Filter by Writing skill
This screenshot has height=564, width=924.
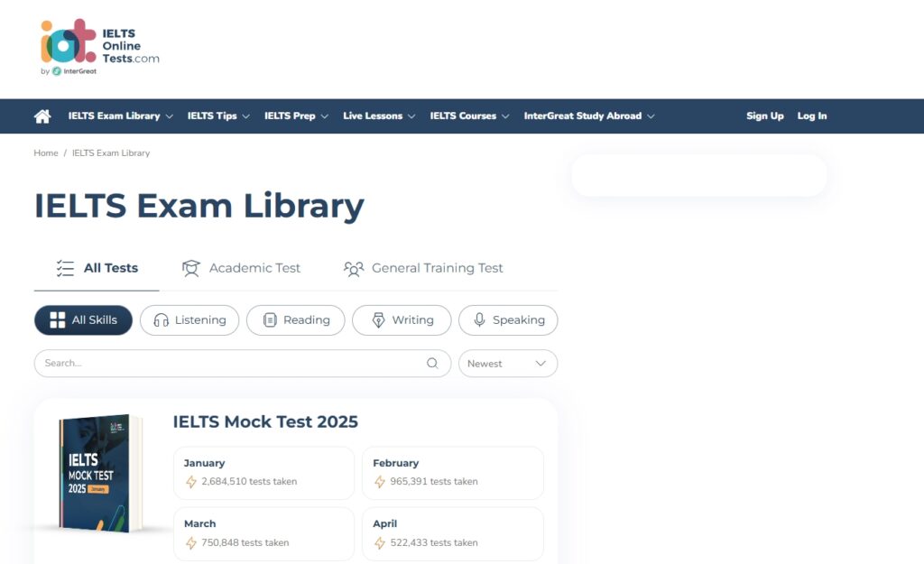pyautogui.click(x=402, y=320)
